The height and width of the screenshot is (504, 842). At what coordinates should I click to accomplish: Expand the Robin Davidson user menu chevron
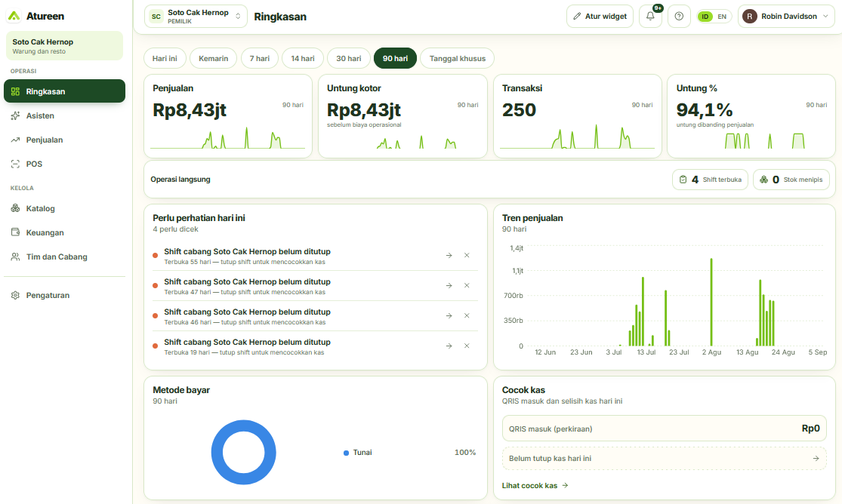[x=826, y=16]
